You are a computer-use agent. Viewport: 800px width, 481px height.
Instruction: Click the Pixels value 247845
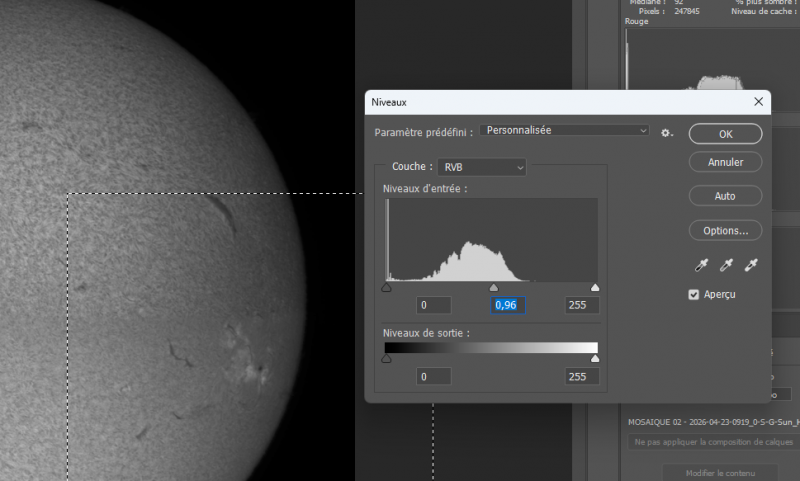point(687,11)
